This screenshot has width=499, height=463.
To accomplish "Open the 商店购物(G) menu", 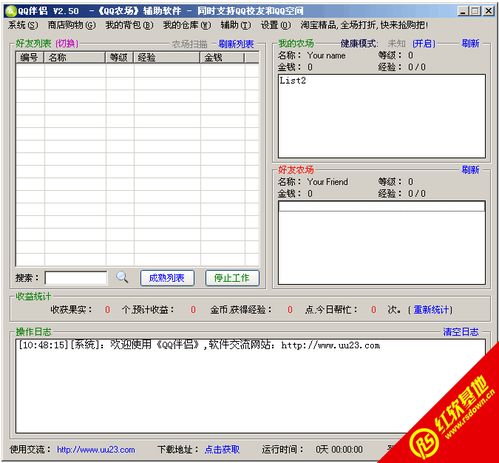I will [x=72, y=25].
